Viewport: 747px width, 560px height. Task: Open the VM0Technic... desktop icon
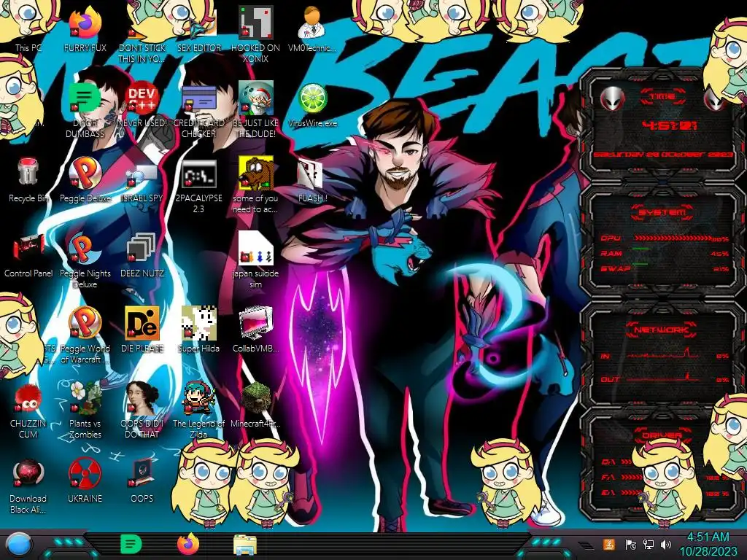[x=312, y=28]
